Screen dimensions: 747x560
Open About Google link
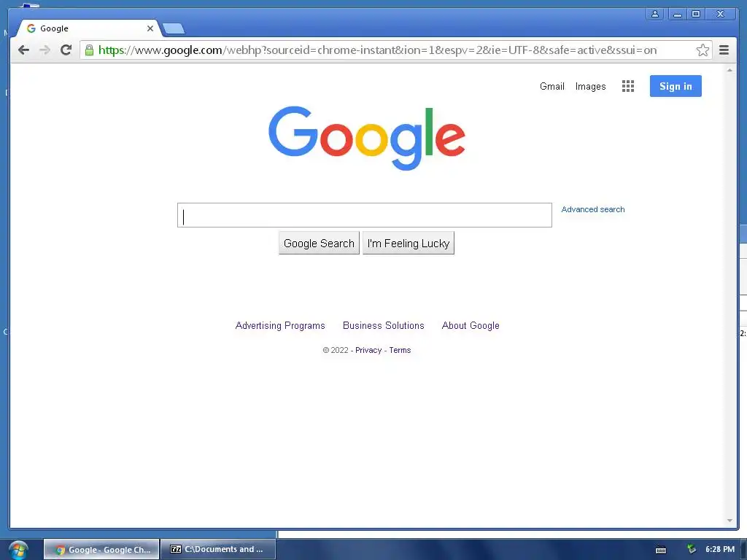pos(471,326)
